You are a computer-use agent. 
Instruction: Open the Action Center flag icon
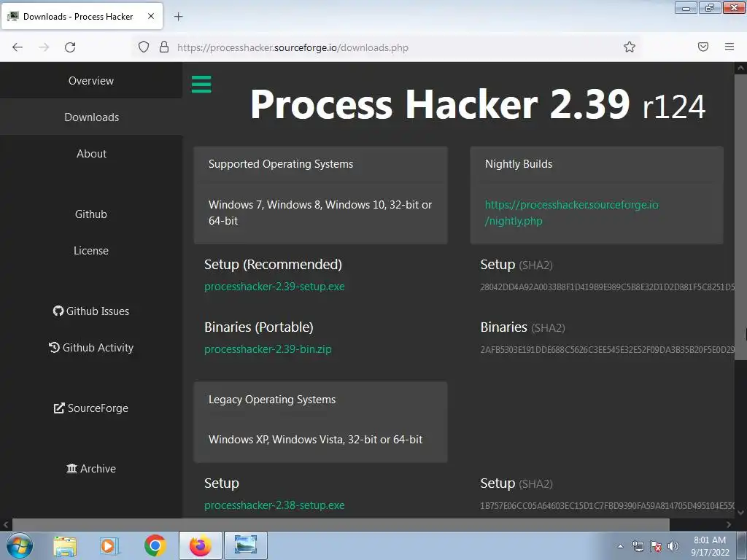pyautogui.click(x=656, y=546)
